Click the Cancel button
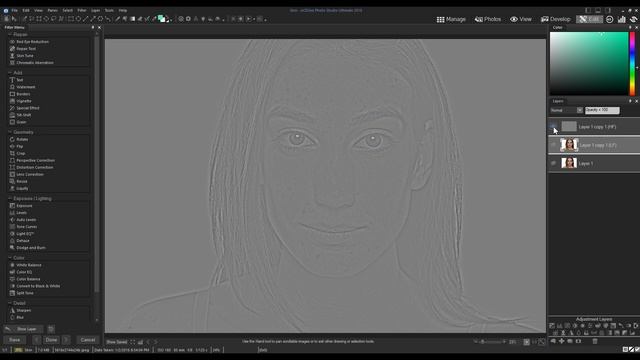 pyautogui.click(x=88, y=340)
